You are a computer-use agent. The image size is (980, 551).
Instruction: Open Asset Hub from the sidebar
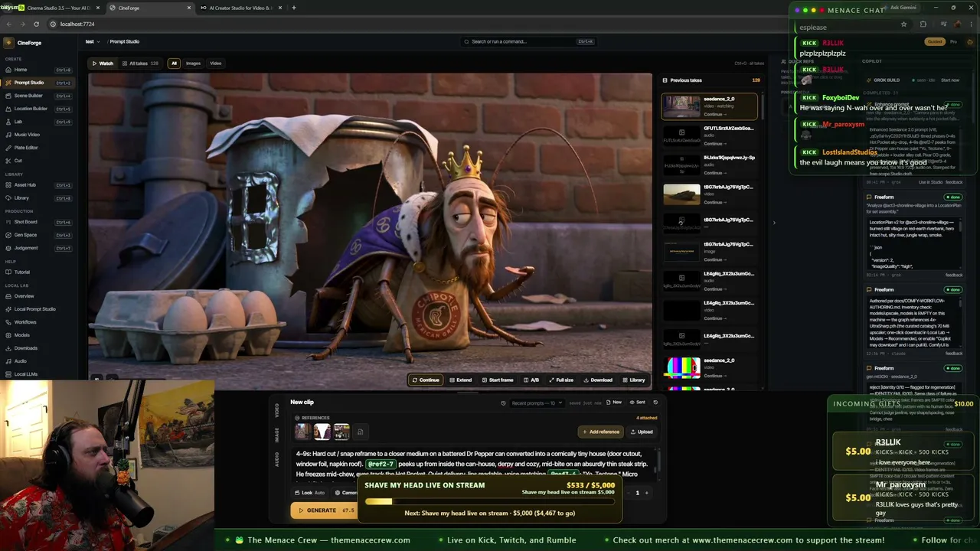pyautogui.click(x=38, y=185)
